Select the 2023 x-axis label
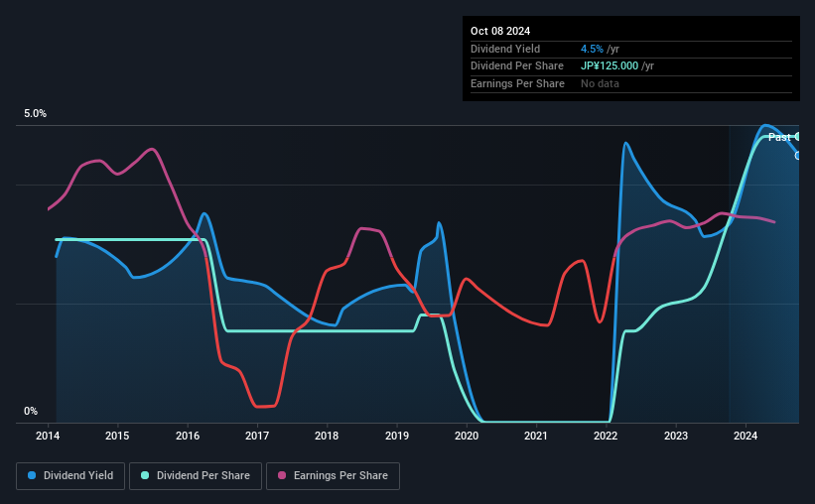 [676, 436]
